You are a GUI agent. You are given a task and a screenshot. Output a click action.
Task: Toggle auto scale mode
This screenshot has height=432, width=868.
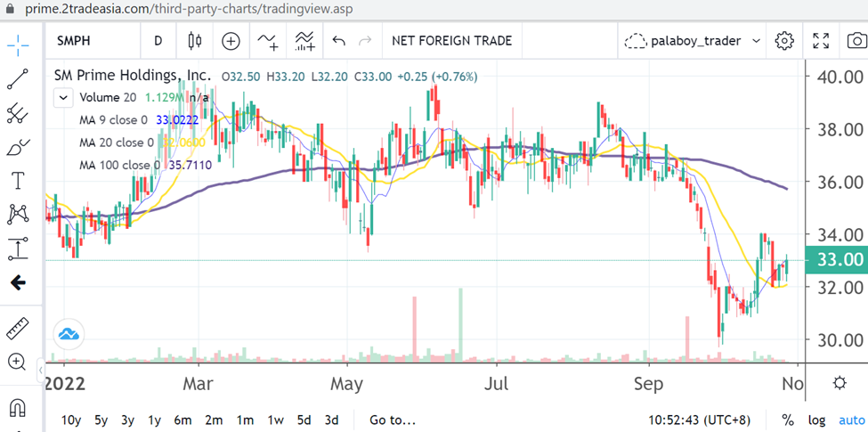click(850, 420)
